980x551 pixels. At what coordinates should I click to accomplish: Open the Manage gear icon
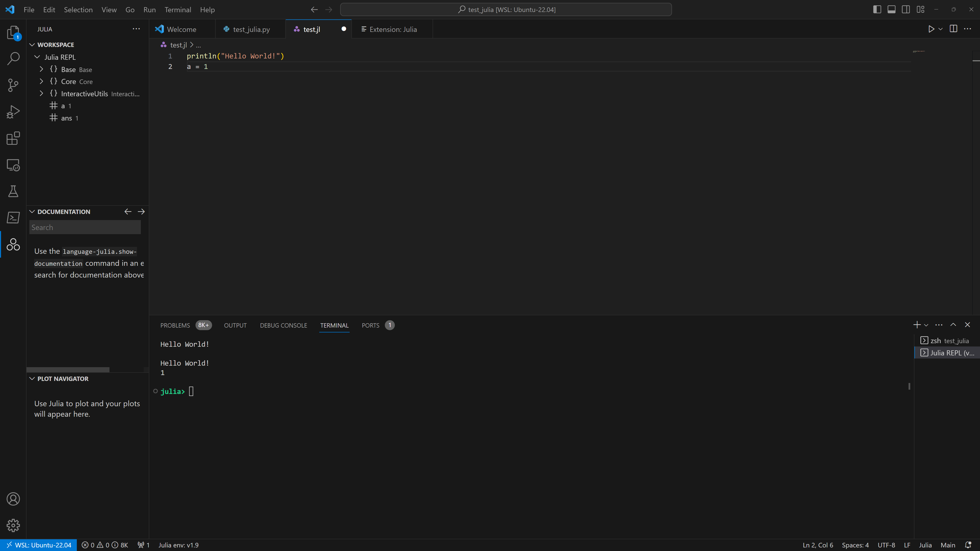point(13,525)
